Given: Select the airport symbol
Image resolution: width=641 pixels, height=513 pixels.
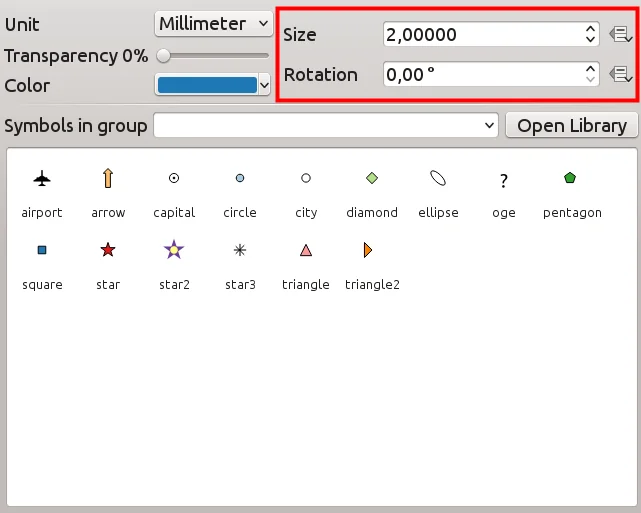Looking at the screenshot, I should 41,179.
